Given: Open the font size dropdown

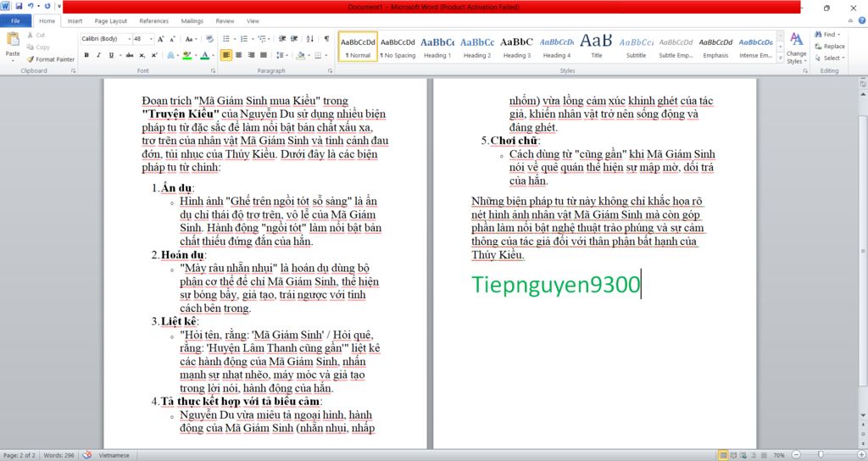Looking at the screenshot, I should (x=151, y=39).
